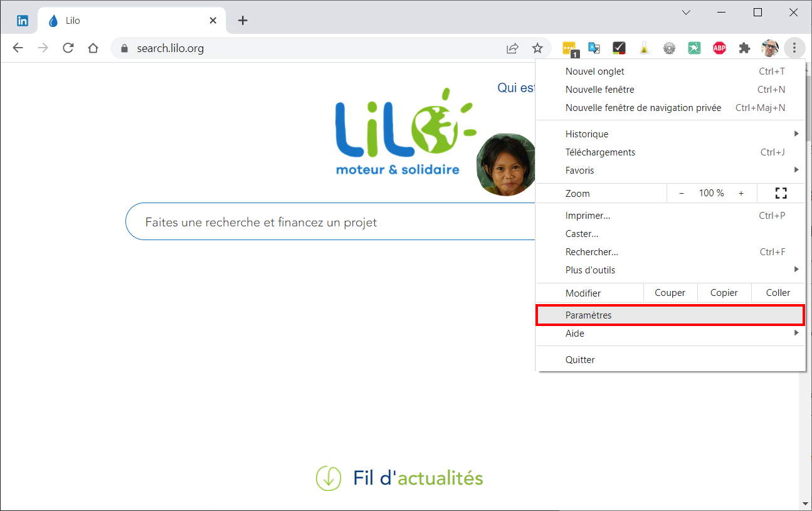The width and height of the screenshot is (812, 511).
Task: Decrease zoom with the minus button
Action: (x=682, y=193)
